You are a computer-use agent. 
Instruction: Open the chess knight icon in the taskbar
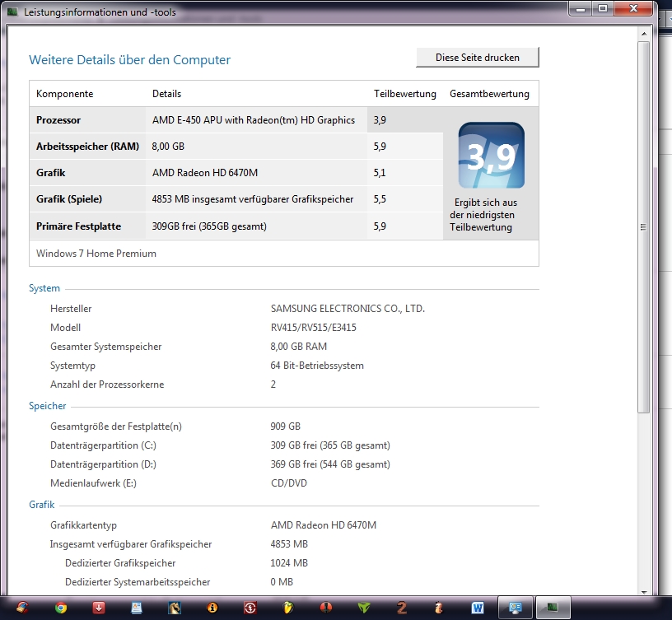[x=175, y=608]
